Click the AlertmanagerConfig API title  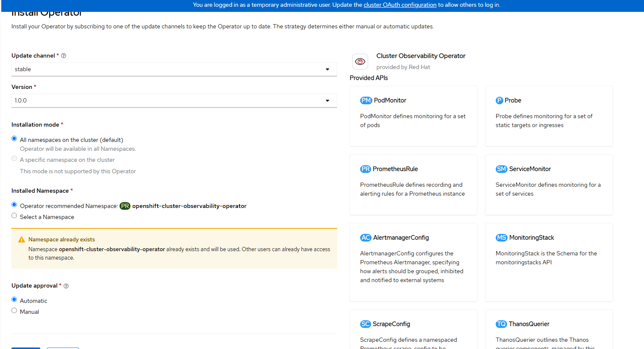pos(401,238)
